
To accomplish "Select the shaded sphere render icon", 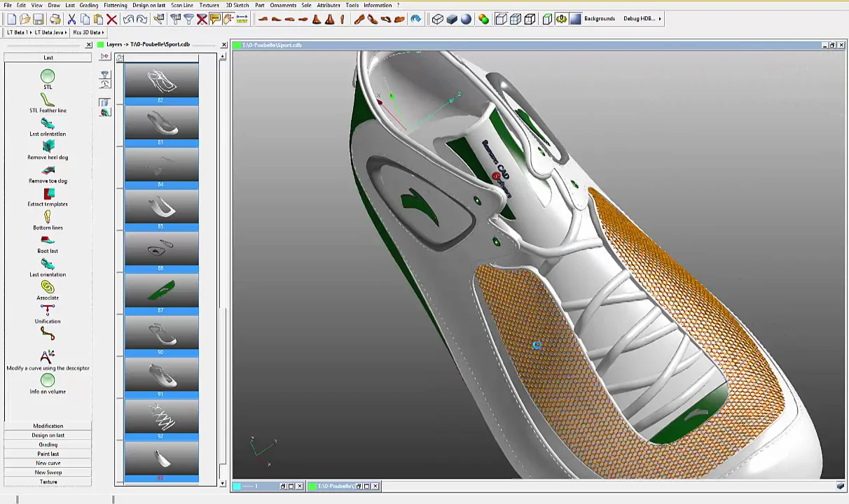I will [466, 19].
